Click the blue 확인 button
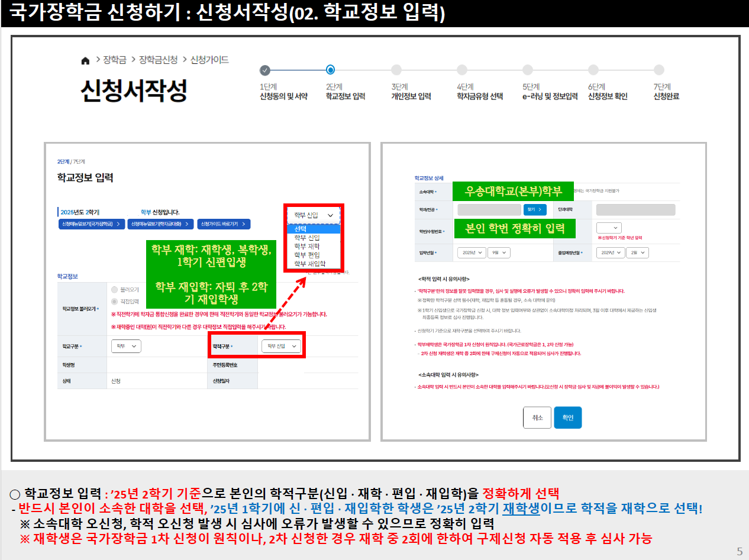The width and height of the screenshot is (749, 560). [568, 417]
